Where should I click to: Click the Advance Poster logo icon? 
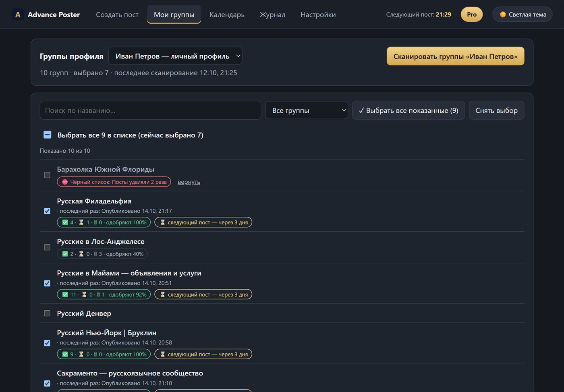(x=18, y=15)
